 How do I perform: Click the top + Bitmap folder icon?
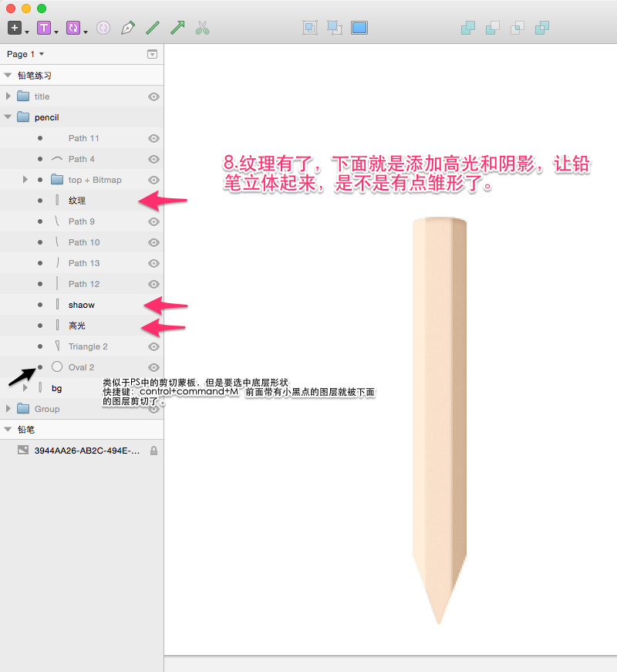[57, 179]
